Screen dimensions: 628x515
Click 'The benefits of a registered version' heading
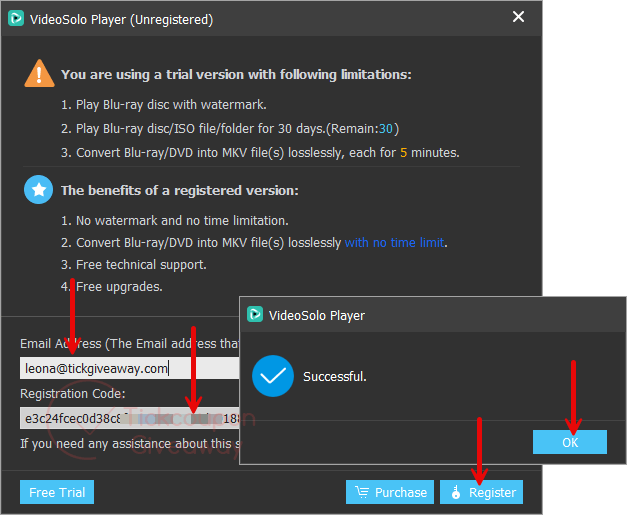[180, 191]
